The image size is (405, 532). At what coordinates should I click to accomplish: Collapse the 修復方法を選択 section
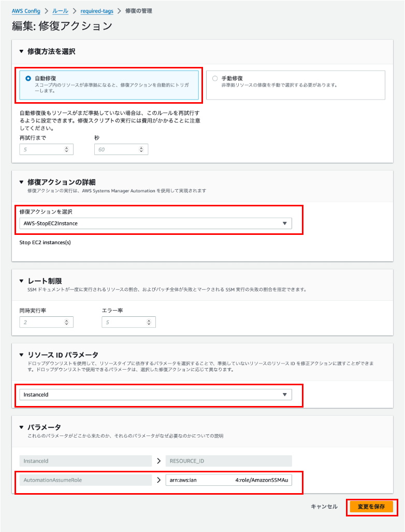[x=21, y=51]
